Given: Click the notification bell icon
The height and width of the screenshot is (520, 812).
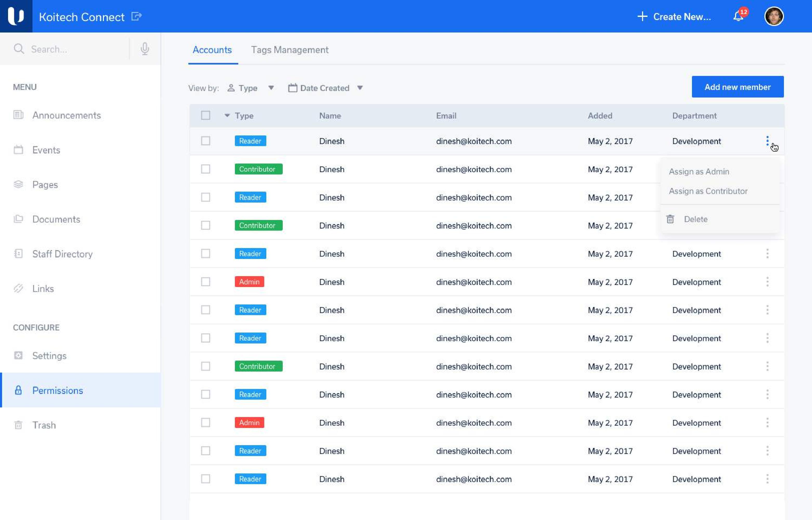Looking at the screenshot, I should [738, 16].
